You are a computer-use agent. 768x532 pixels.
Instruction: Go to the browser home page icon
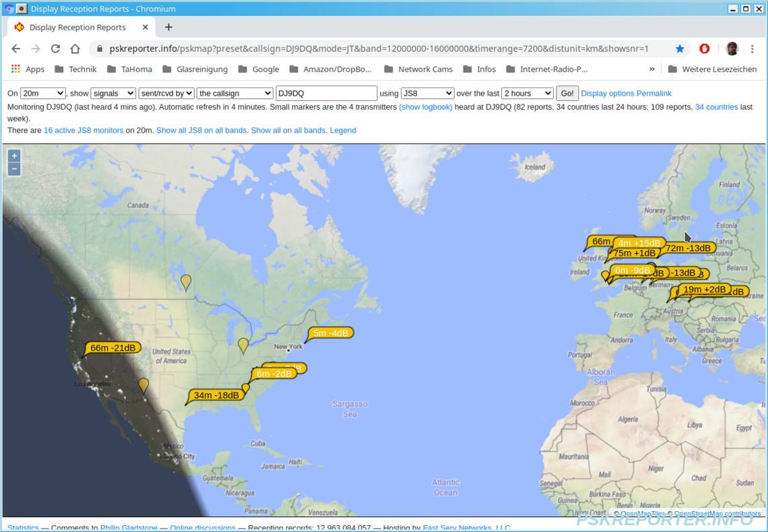[x=75, y=48]
